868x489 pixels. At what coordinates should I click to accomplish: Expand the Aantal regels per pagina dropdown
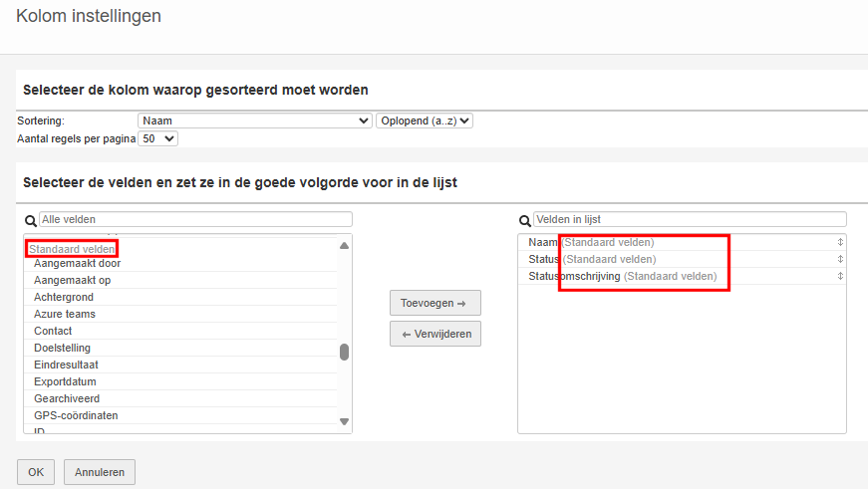tap(157, 138)
